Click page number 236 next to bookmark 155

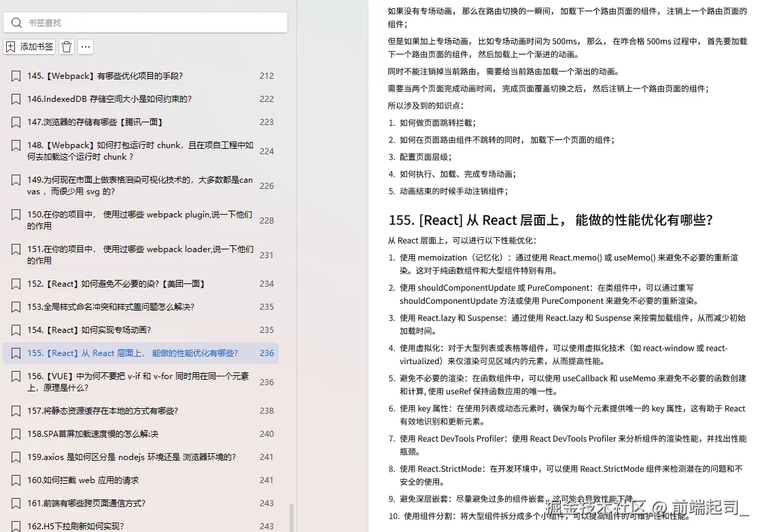pos(266,353)
